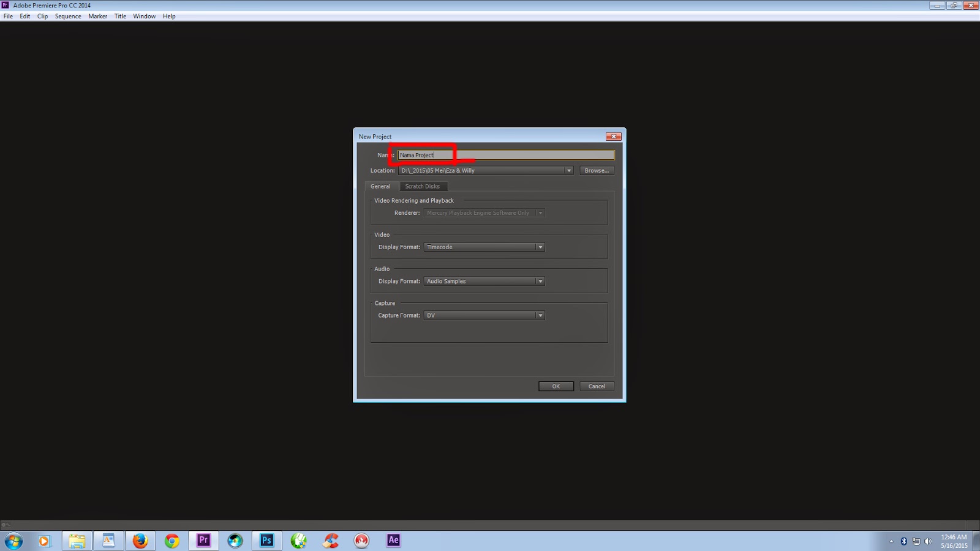The image size is (980, 551).
Task: Click the taskbar clock and date
Action: [954, 541]
